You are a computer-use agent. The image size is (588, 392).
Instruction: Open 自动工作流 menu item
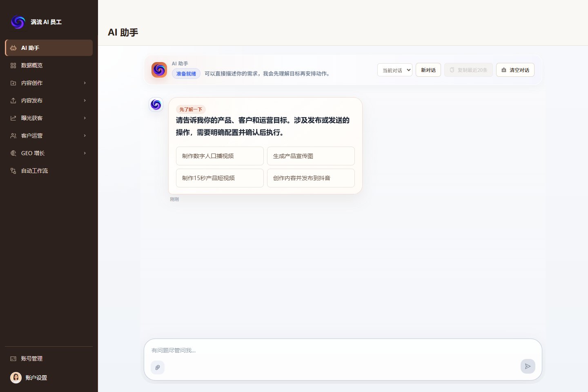pos(49,171)
